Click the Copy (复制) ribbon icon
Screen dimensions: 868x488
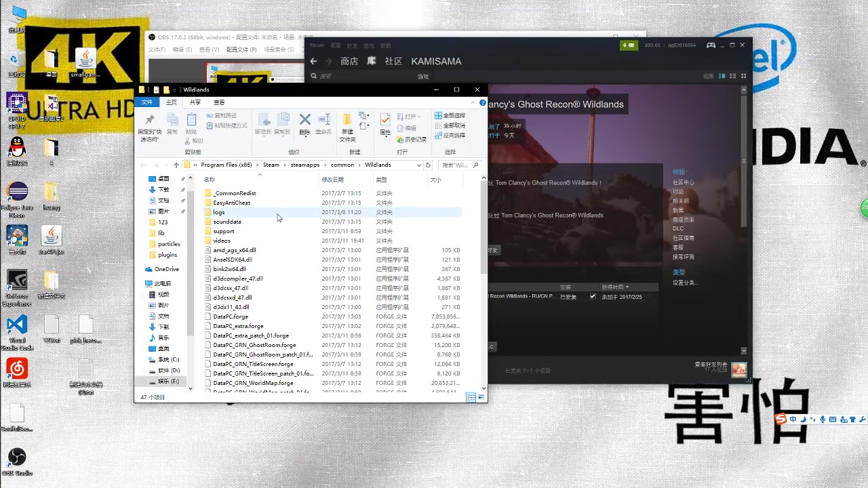[x=172, y=123]
